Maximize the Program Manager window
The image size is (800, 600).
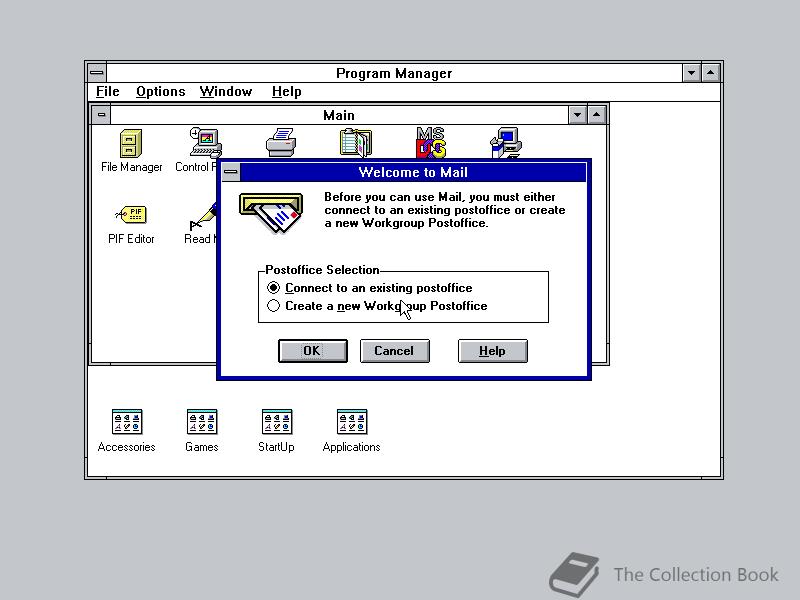point(711,73)
